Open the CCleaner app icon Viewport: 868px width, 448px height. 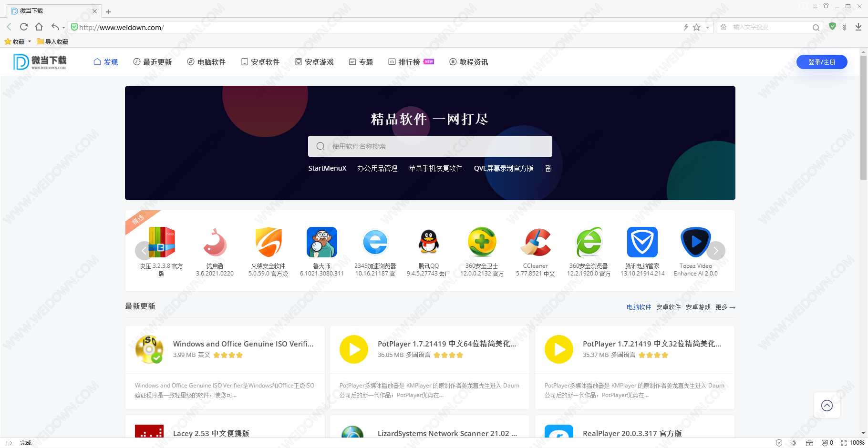[x=536, y=242]
